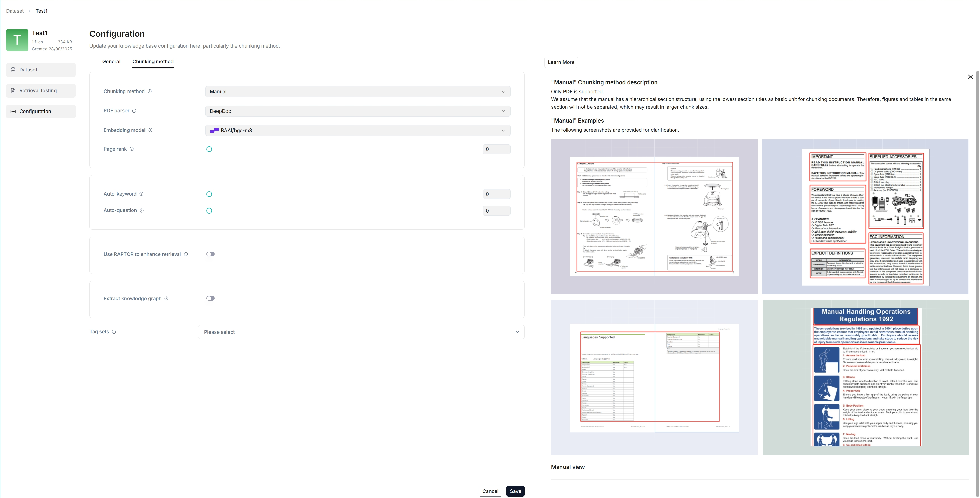This screenshot has width=980, height=498.
Task: Close the chunking method description panel
Action: [970, 77]
